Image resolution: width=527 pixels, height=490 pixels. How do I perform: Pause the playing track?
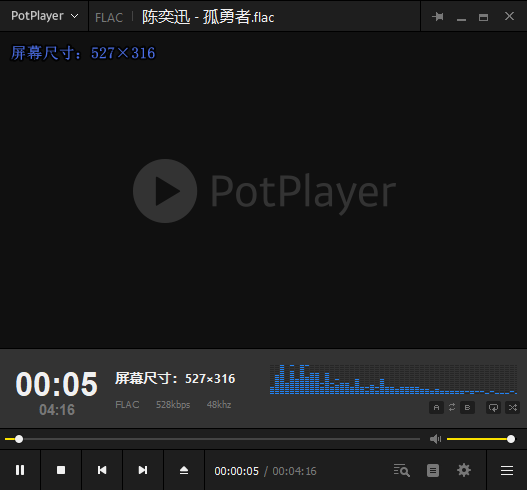coord(20,470)
